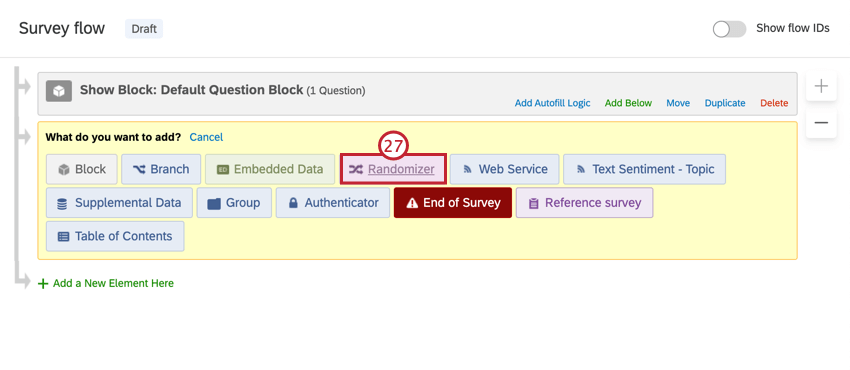Toggle Show flow IDs switch
Viewport: 850px width, 370px height.
coord(729,29)
